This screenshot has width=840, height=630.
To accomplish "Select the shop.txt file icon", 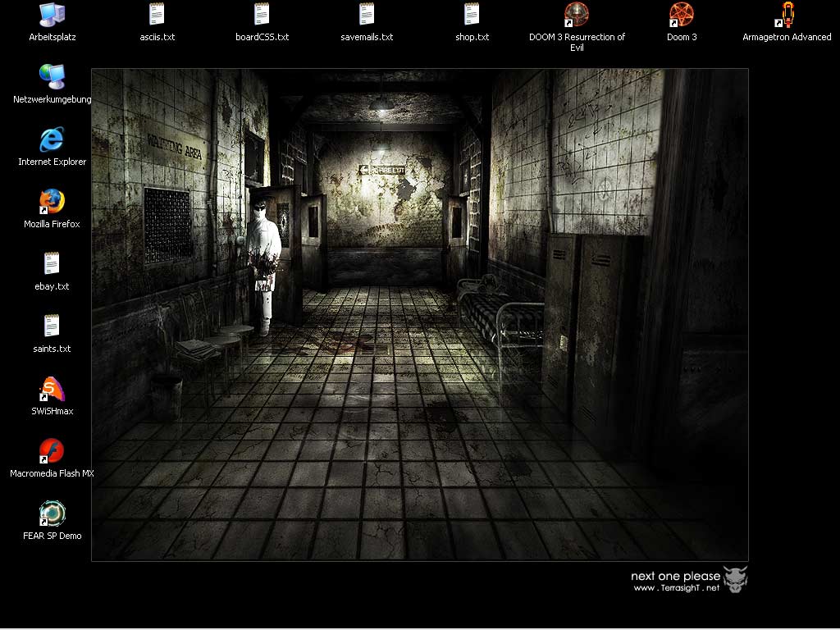I will [x=472, y=15].
